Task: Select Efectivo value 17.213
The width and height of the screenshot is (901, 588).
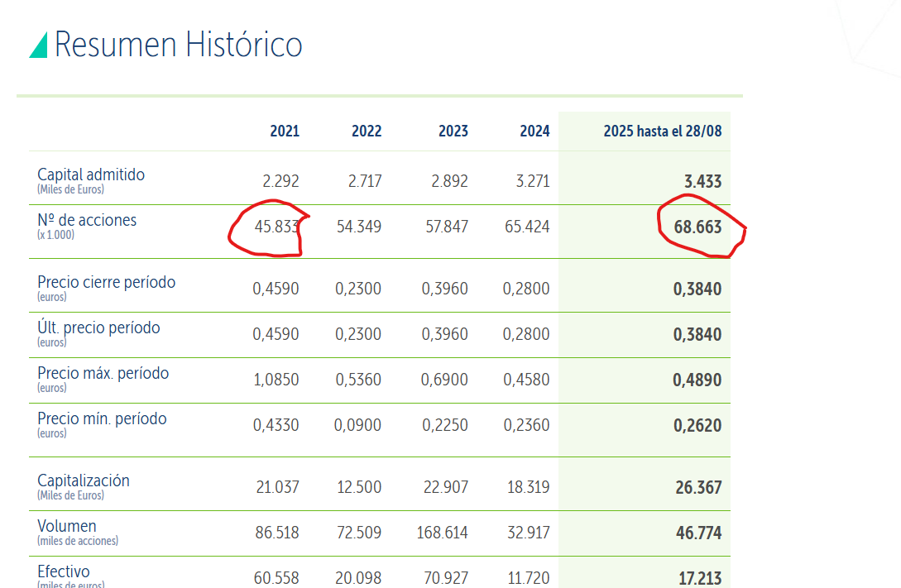Action: [700, 578]
